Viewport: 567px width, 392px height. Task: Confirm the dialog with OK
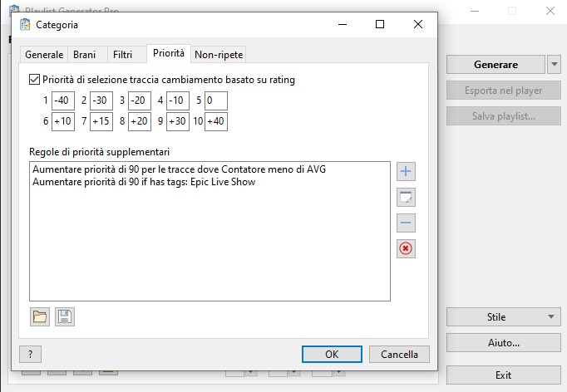pos(332,354)
